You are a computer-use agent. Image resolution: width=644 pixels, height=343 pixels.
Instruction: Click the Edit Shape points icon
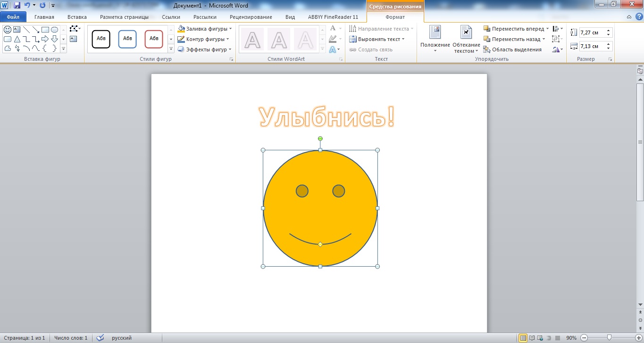[x=74, y=29]
